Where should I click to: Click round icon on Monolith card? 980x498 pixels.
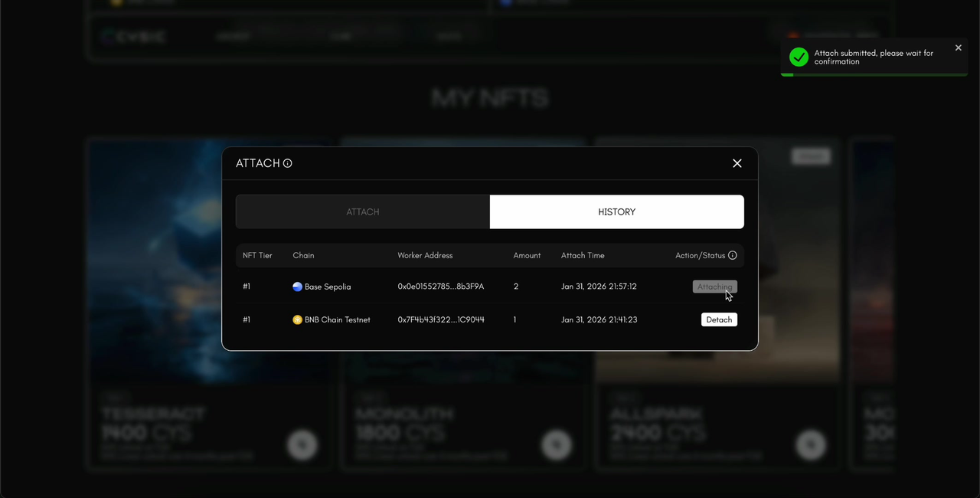click(x=557, y=444)
